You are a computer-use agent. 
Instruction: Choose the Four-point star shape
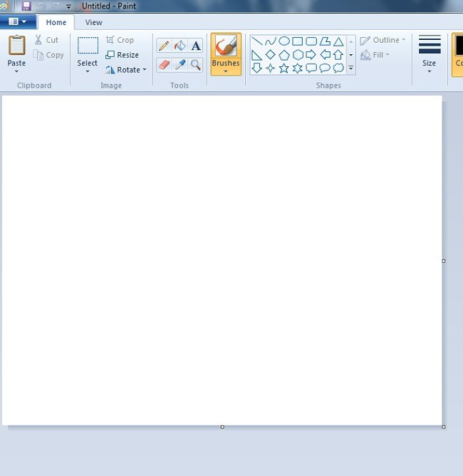tap(271, 68)
